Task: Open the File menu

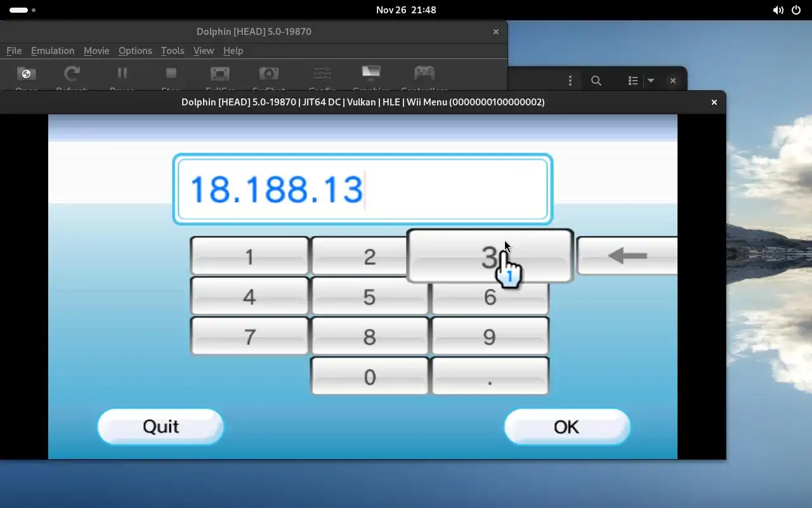Action: [14, 51]
